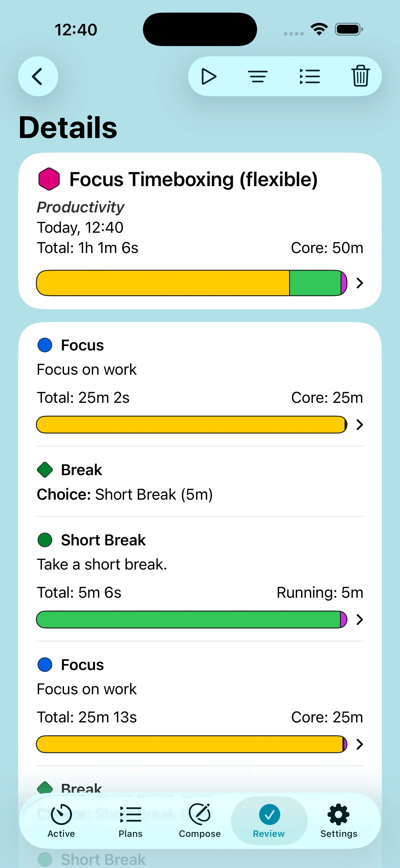Image resolution: width=400 pixels, height=868 pixels.
Task: Open the summary view icon in top toolbar
Action: point(258,77)
